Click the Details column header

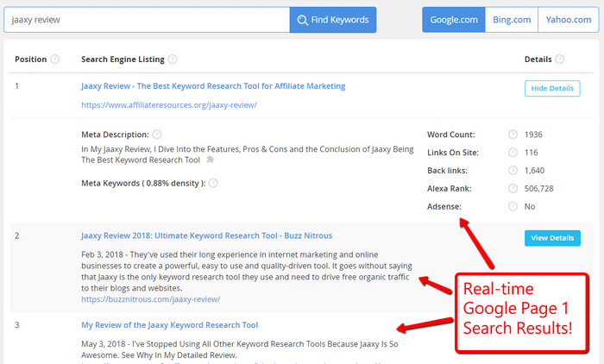pos(538,60)
